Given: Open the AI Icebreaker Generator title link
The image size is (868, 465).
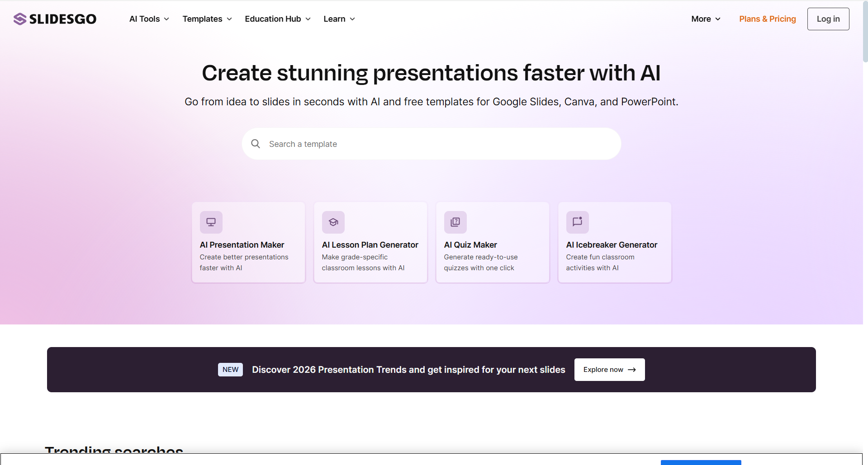Looking at the screenshot, I should 612,245.
